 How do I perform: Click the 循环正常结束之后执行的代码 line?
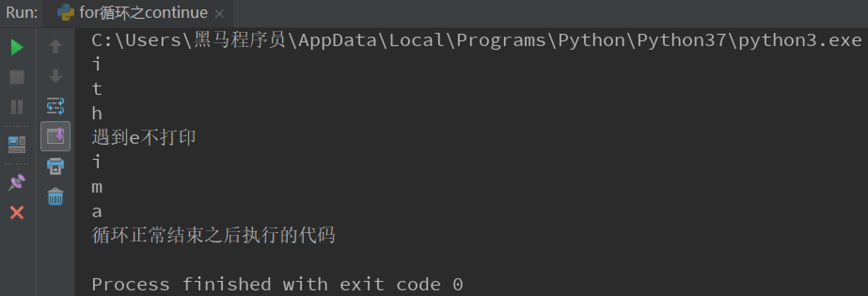[213, 235]
